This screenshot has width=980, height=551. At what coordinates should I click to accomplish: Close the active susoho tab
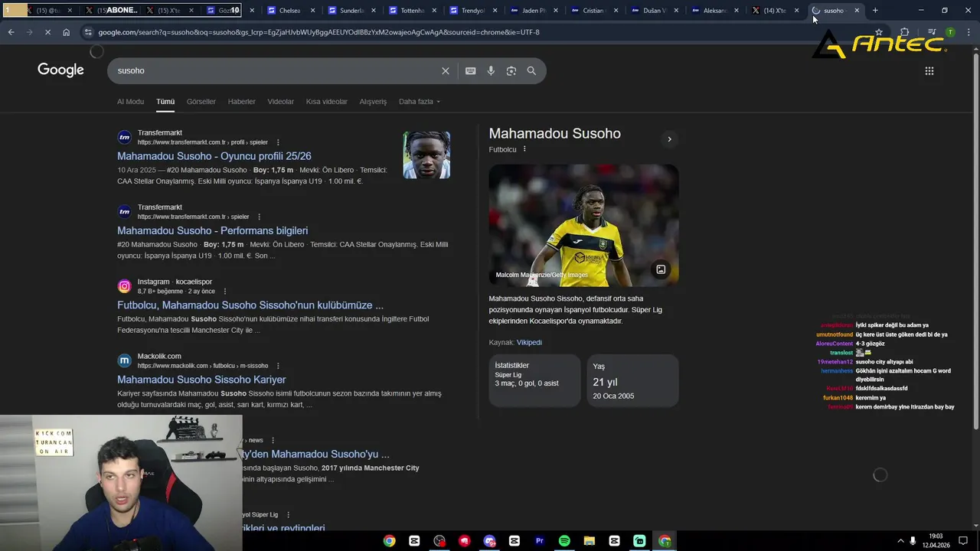click(x=857, y=10)
